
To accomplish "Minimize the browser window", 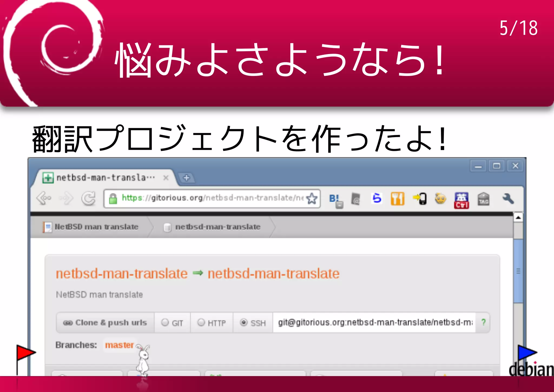I will pos(478,166).
